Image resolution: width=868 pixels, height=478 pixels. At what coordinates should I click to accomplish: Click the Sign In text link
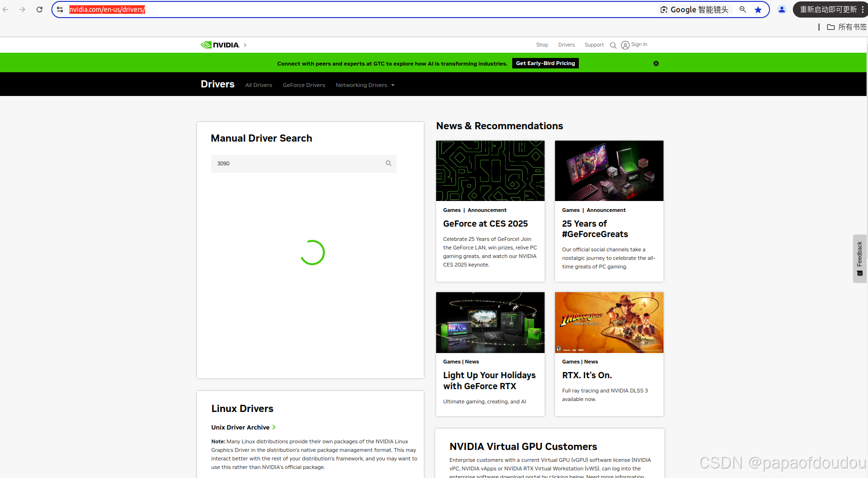[639, 44]
